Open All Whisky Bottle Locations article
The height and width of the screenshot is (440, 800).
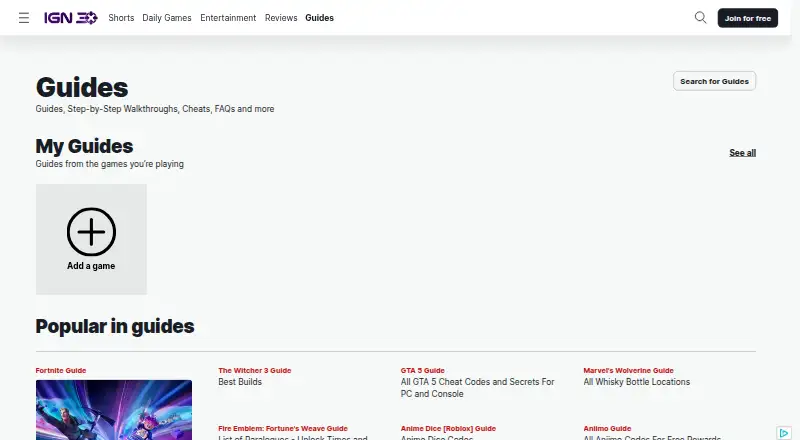pyautogui.click(x=637, y=382)
